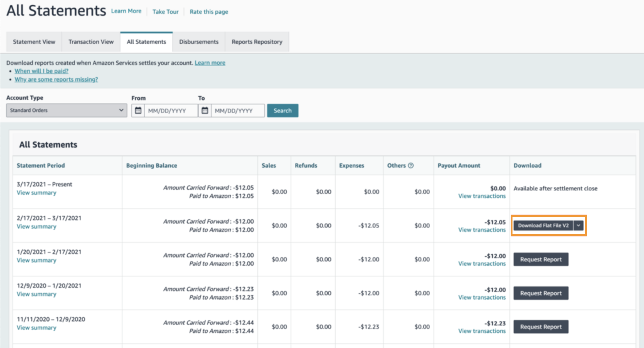View transactions for the -$12.05 payout

(x=482, y=230)
